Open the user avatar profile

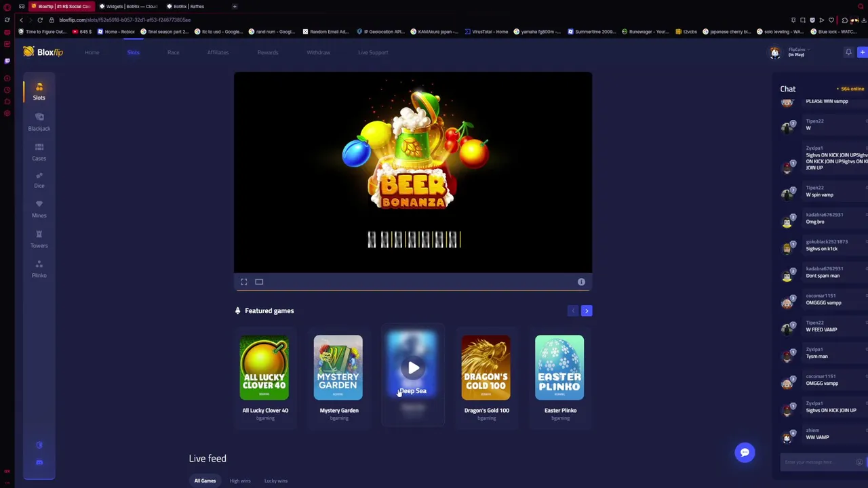coord(774,53)
